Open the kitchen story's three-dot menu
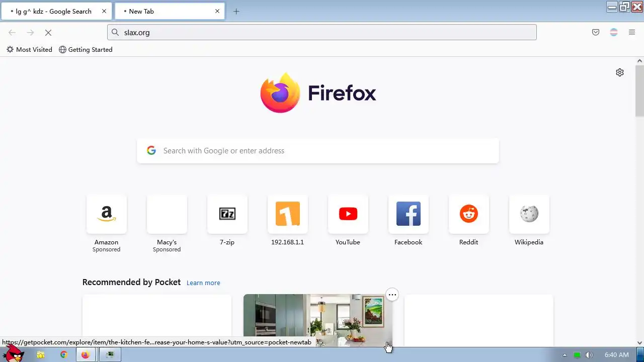Image resolution: width=644 pixels, height=362 pixels. coord(392,295)
